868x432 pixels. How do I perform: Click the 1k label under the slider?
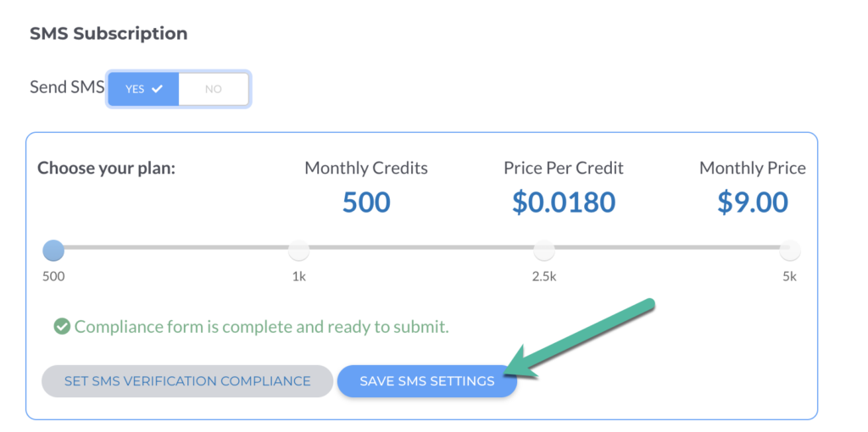coord(298,276)
